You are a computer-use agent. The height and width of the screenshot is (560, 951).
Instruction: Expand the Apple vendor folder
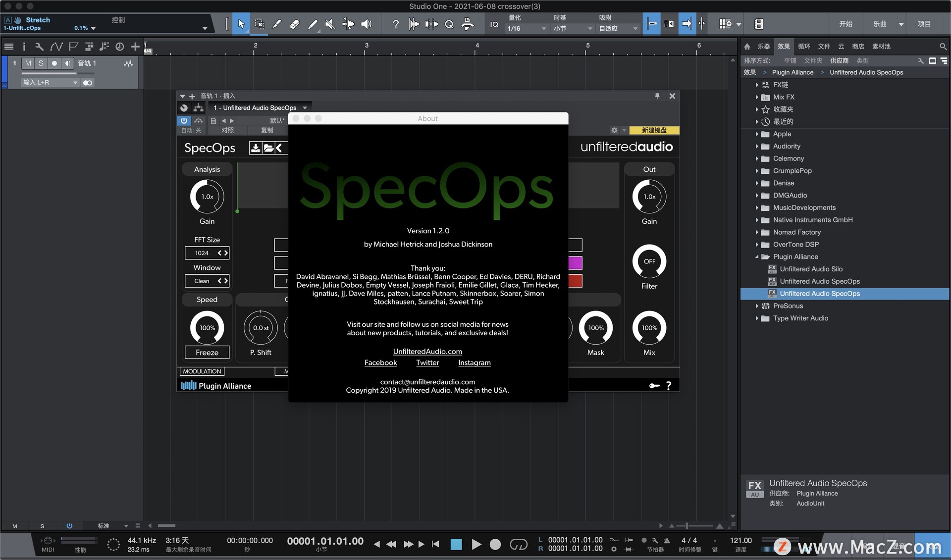[757, 134]
